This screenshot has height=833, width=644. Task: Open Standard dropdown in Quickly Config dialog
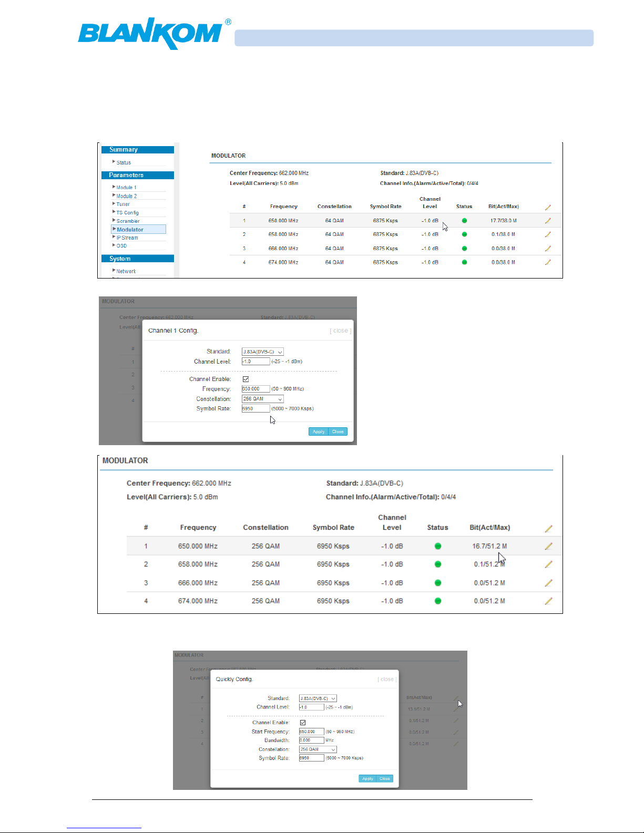pos(318,698)
